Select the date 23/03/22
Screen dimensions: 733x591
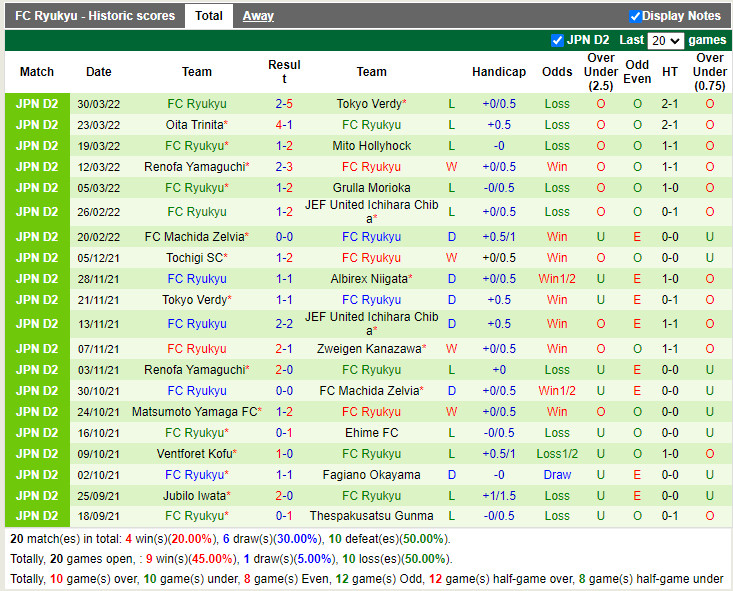tap(99, 125)
